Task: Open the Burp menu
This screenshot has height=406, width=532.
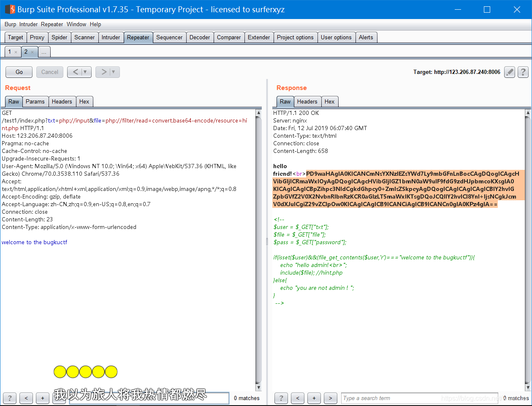Action: pos(11,25)
